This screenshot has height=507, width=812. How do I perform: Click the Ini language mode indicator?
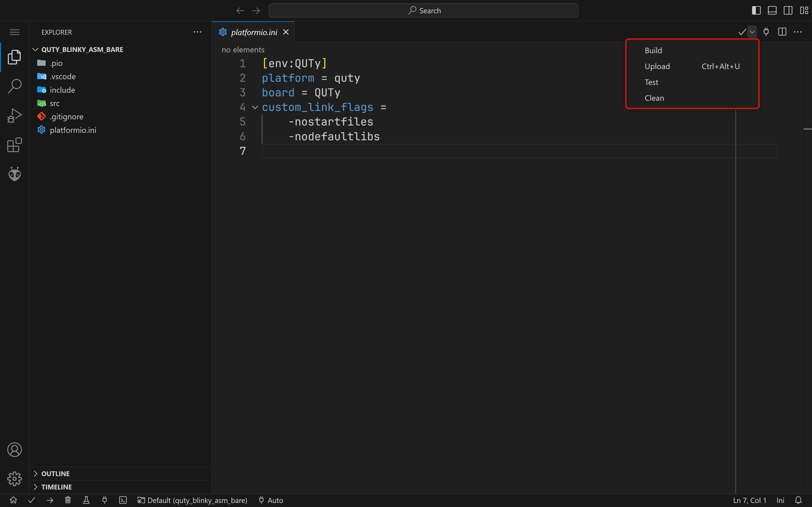[780, 500]
